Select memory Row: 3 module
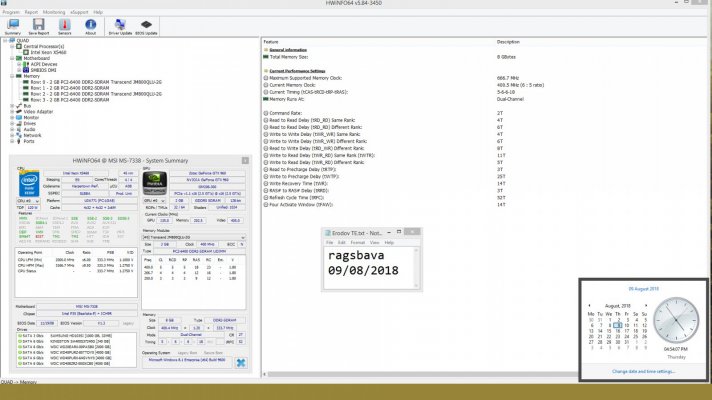 click(70, 100)
